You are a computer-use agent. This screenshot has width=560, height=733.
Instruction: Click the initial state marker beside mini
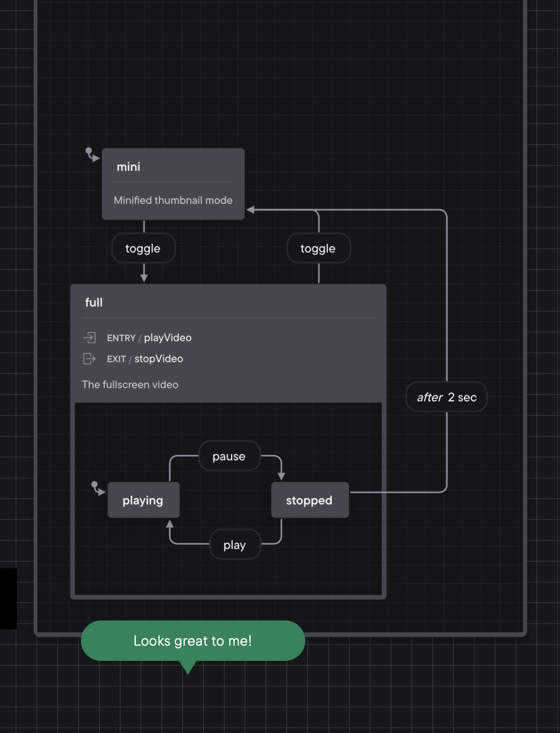tap(92, 155)
